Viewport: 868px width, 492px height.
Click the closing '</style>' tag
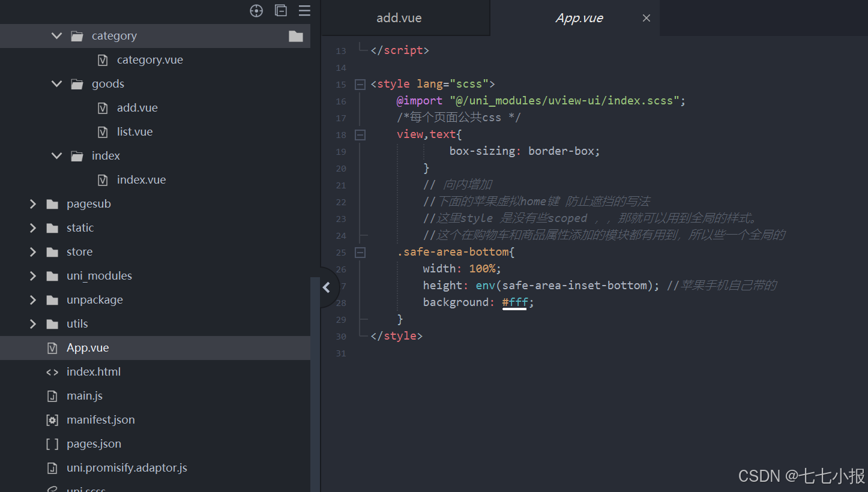[397, 336]
